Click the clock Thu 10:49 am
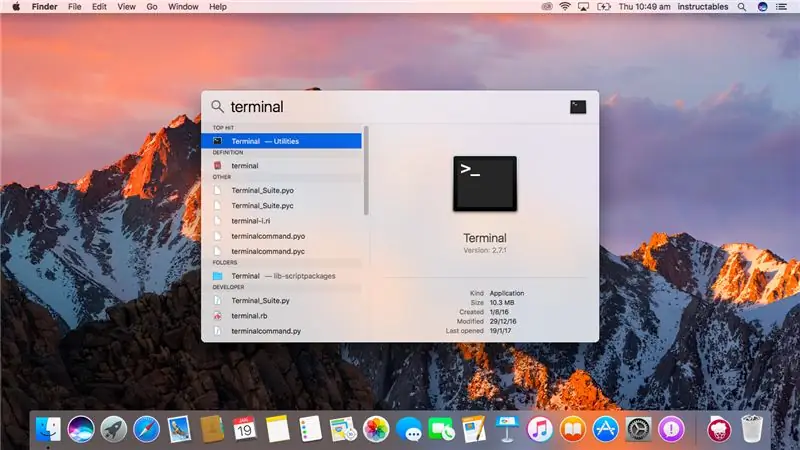The height and width of the screenshot is (450, 800). pyautogui.click(x=644, y=7)
